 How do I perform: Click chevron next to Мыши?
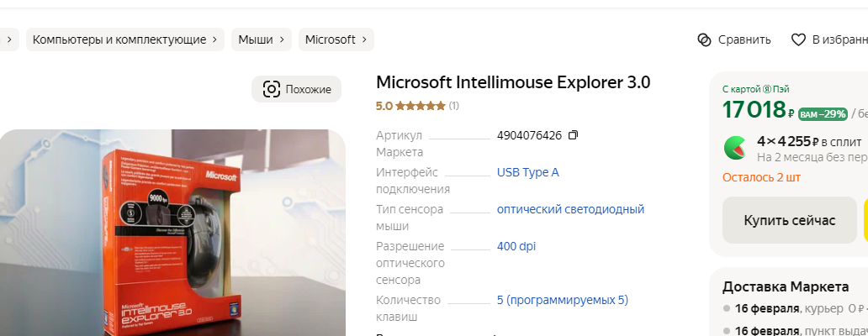(282, 39)
